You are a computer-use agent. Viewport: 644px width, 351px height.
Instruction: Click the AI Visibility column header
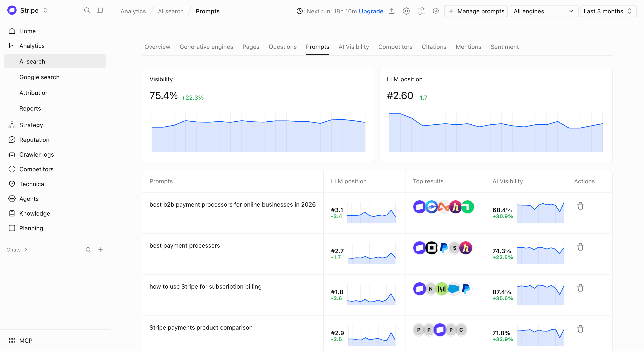(x=508, y=181)
